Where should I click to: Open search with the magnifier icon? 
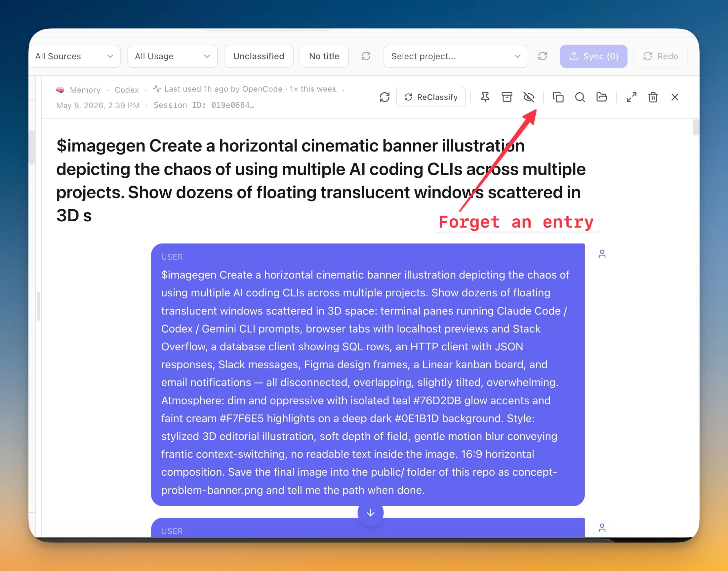580,97
